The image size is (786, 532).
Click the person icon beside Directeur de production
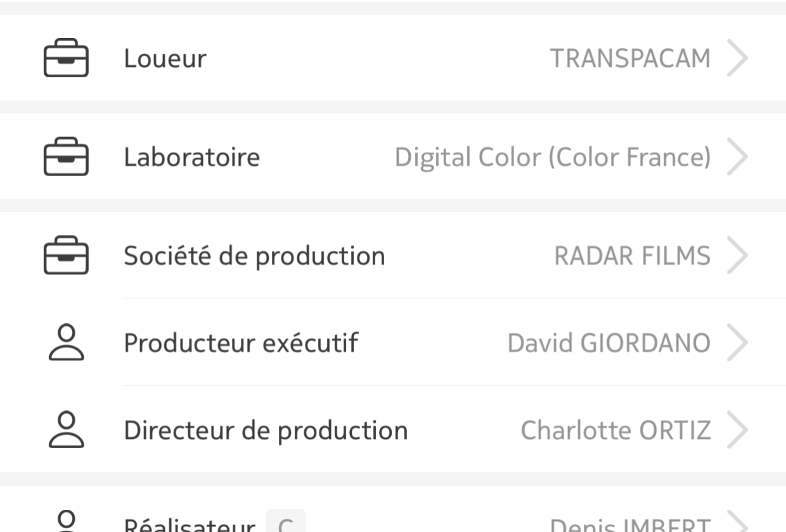pyautogui.click(x=66, y=429)
